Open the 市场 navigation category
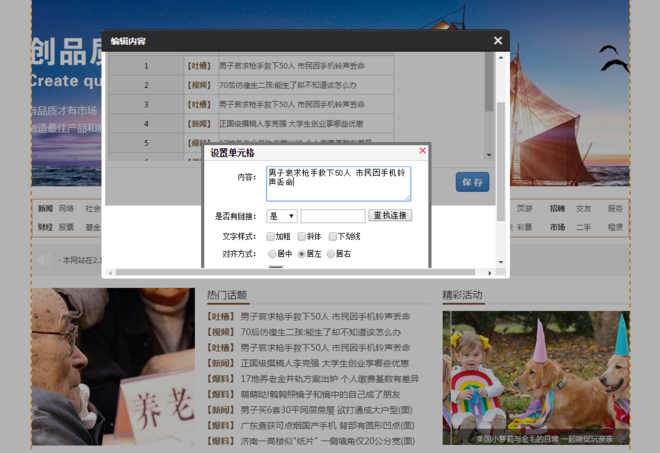This screenshot has height=453, width=660. (557, 227)
